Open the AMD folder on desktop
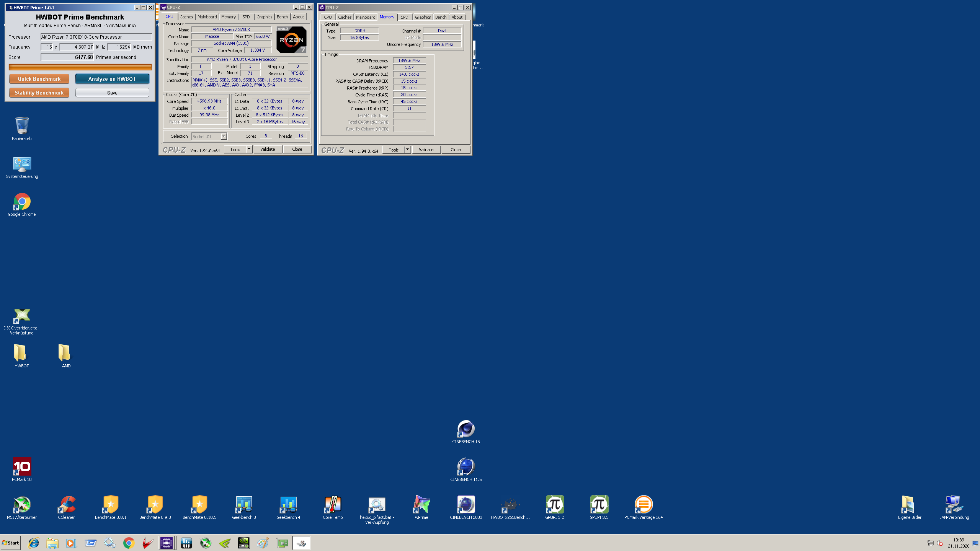 coord(66,355)
